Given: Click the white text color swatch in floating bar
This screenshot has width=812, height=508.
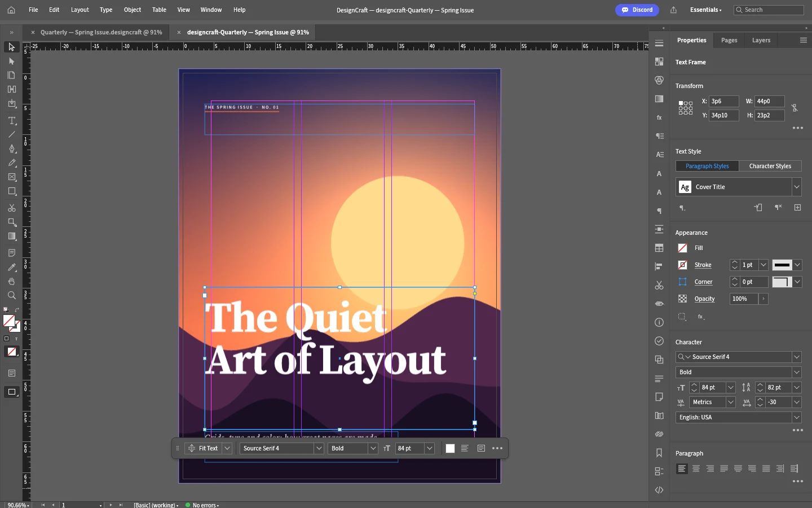Looking at the screenshot, I should [450, 448].
